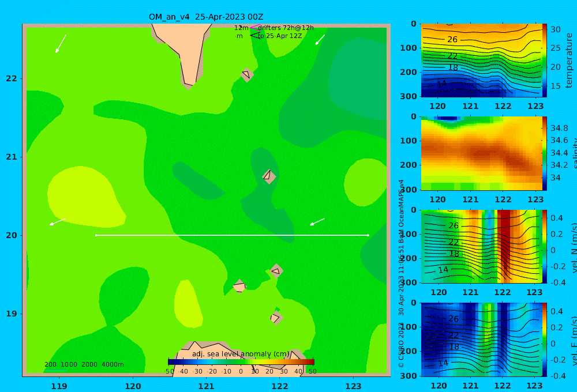
Task: Click the white current arrow near 20.2°N 119°E
Action: coord(58,222)
